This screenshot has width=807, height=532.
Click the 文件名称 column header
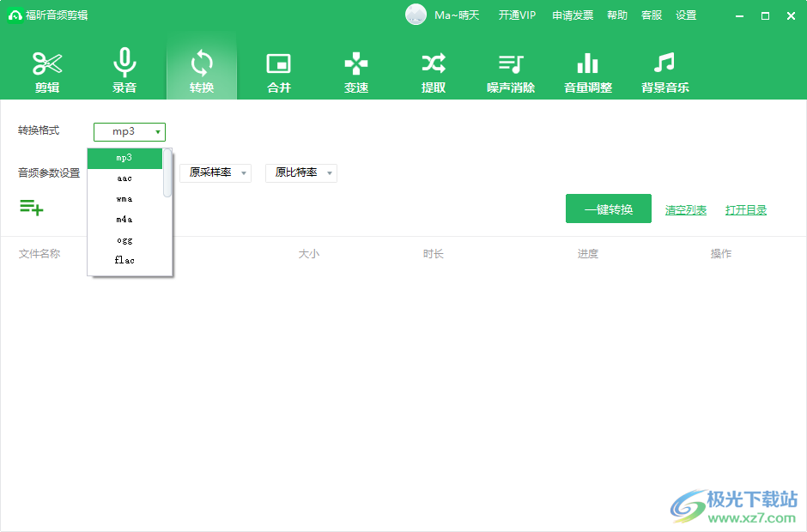39,254
